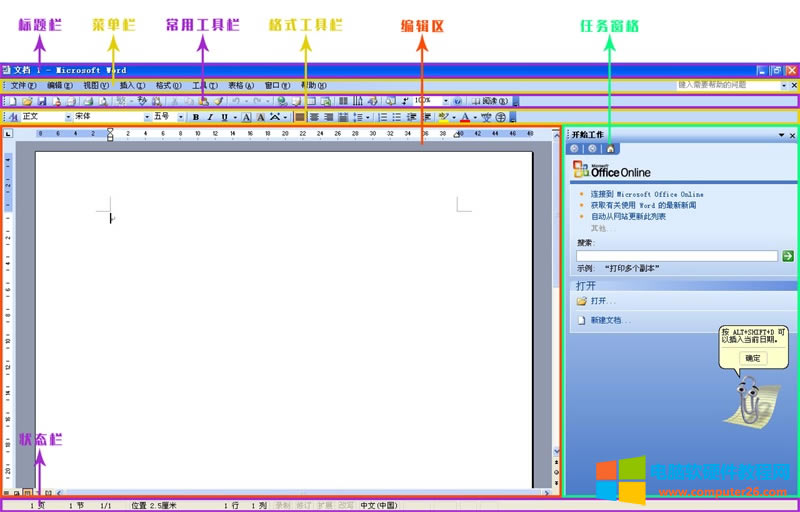Toggle 改写 overtype mode in status bar

pos(345,506)
